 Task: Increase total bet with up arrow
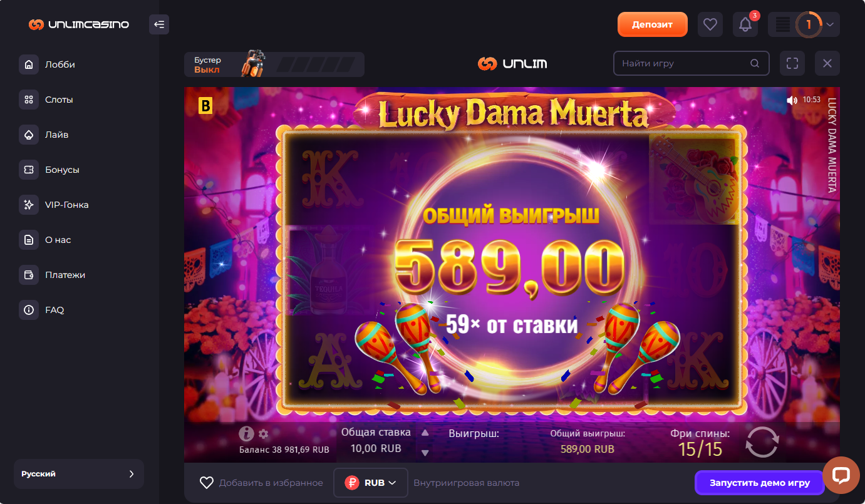tap(425, 433)
